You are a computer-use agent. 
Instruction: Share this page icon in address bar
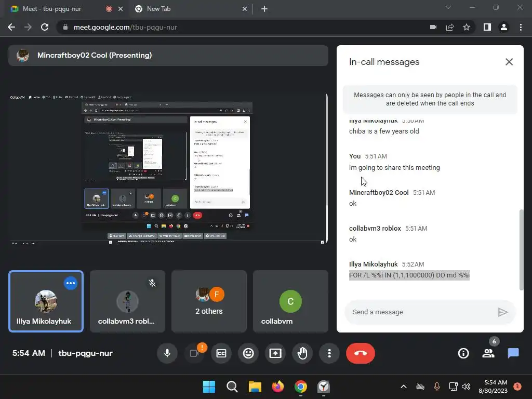coord(450,27)
